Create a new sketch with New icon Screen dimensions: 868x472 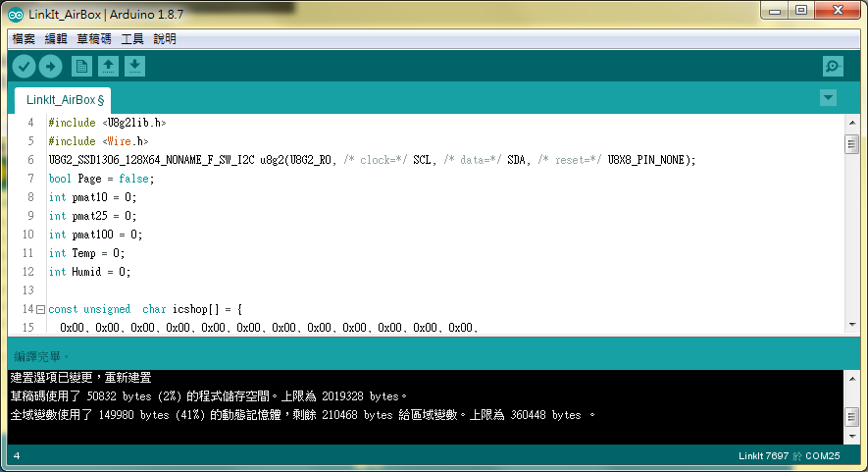pyautogui.click(x=82, y=66)
